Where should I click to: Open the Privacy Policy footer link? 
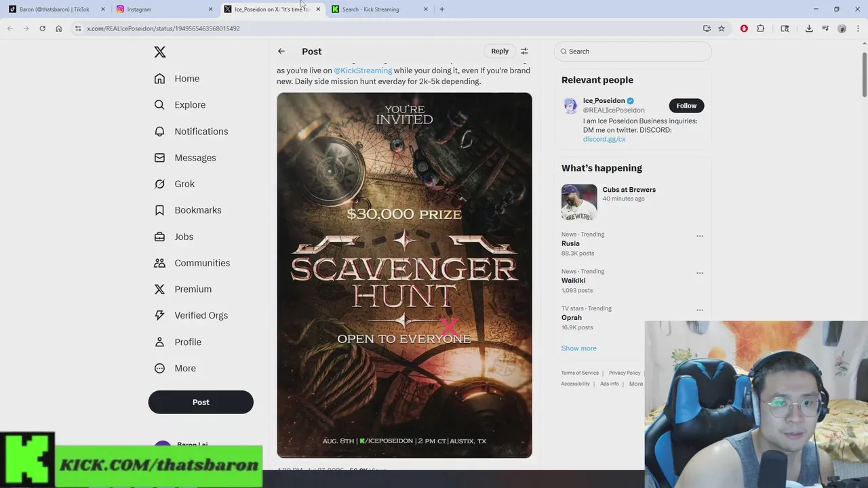coord(625,373)
